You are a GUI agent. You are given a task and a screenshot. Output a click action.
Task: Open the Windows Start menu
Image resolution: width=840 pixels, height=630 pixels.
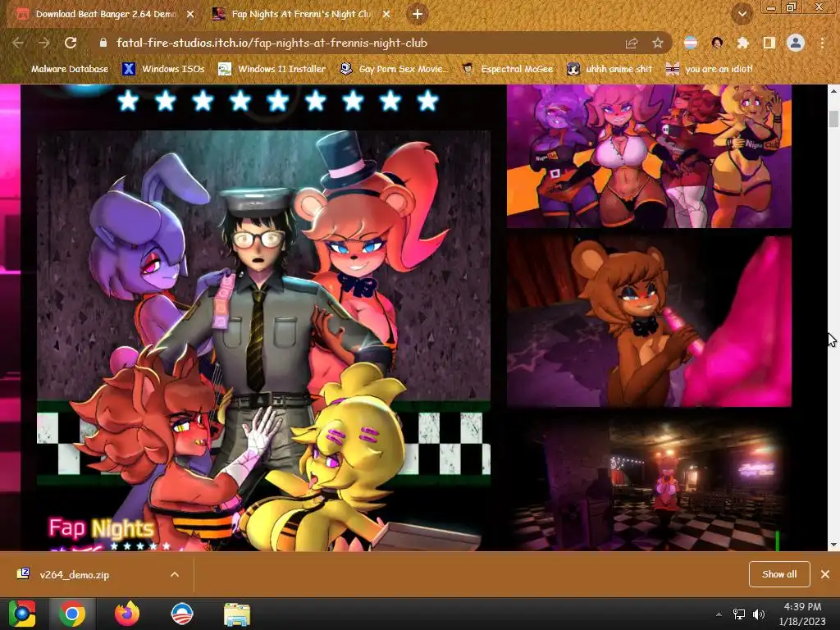click(22, 614)
